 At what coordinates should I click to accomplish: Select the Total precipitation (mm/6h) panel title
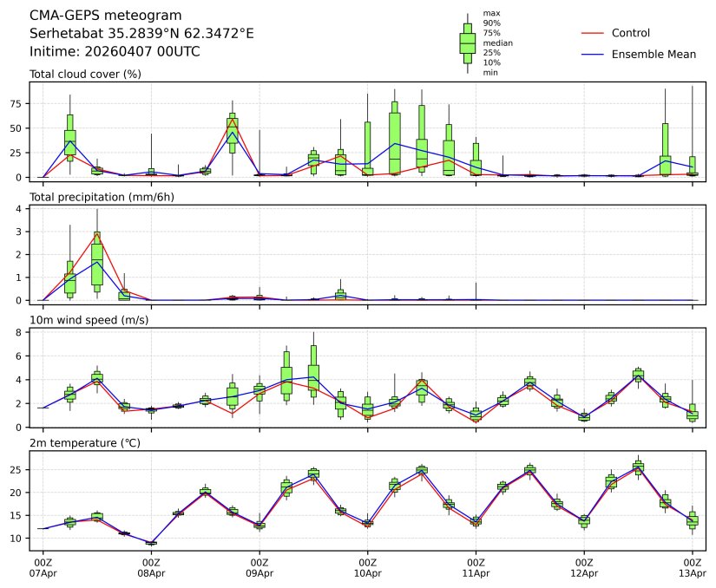coord(103,198)
